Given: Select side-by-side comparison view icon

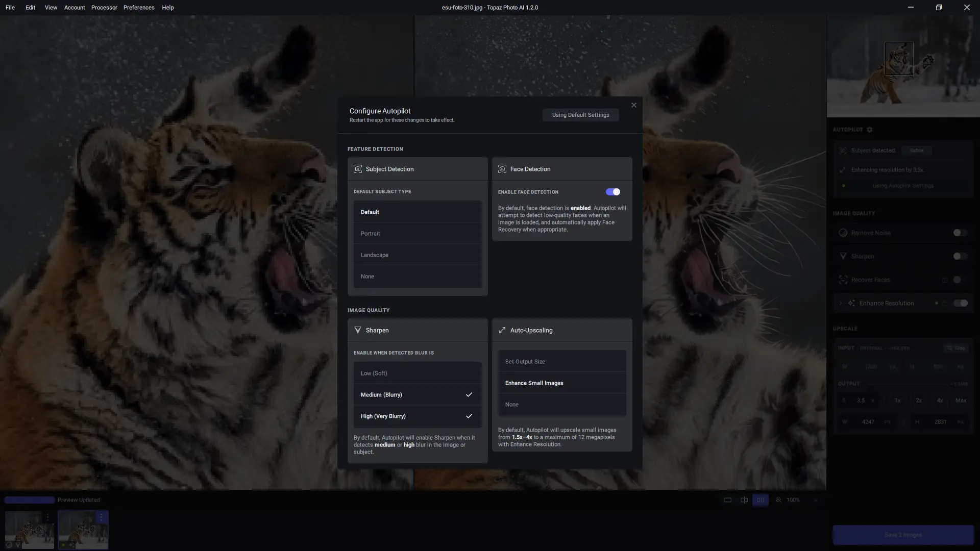Looking at the screenshot, I should (x=761, y=500).
